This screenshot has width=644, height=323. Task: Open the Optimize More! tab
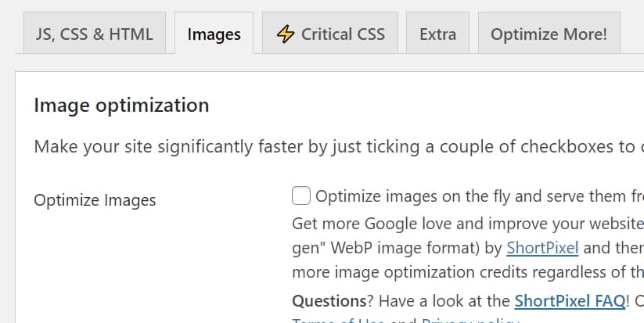point(549,34)
